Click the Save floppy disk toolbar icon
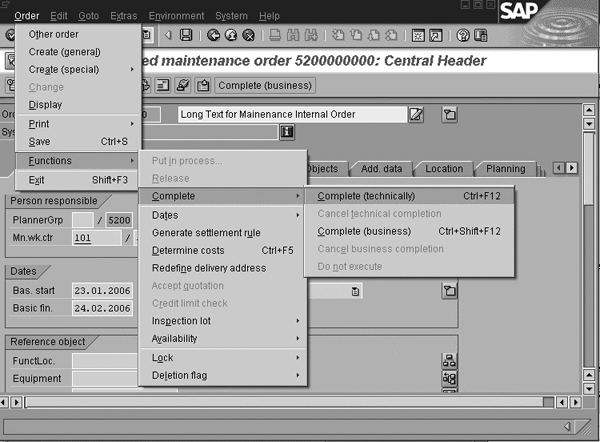Image resolution: width=600 pixels, height=442 pixels. click(x=186, y=36)
